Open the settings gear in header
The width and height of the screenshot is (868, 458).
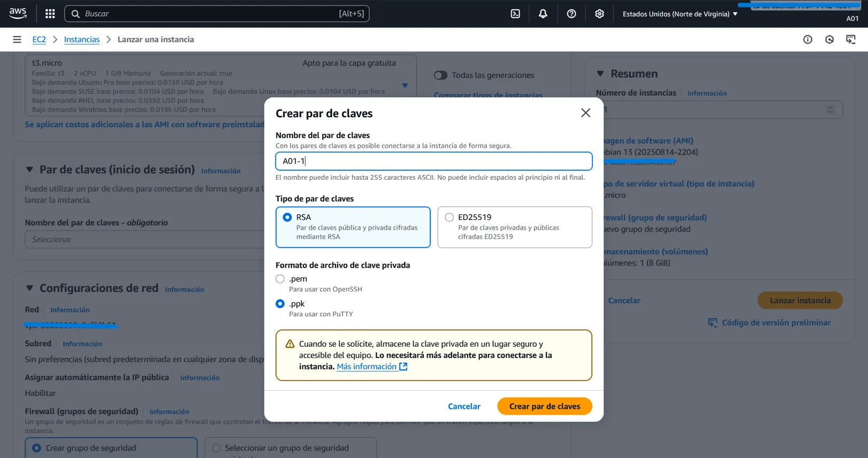(x=599, y=14)
